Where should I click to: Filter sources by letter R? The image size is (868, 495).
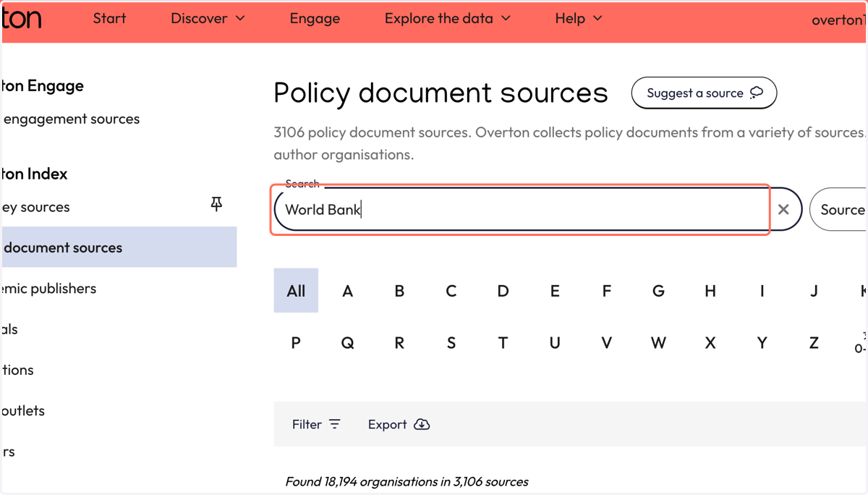tap(399, 343)
